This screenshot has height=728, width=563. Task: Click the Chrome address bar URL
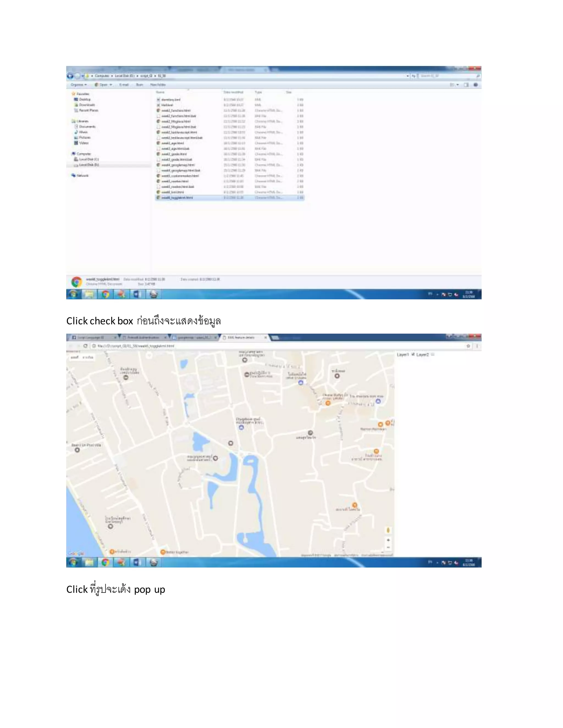point(136,346)
